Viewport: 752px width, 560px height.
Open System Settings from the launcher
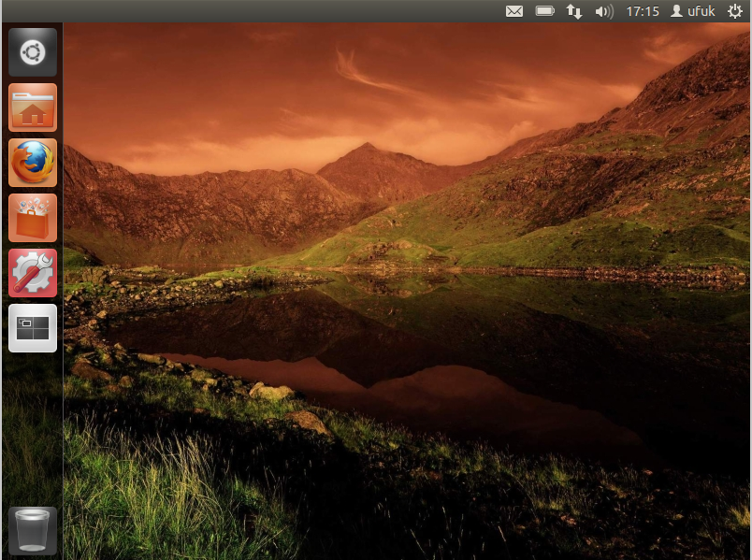(x=32, y=272)
